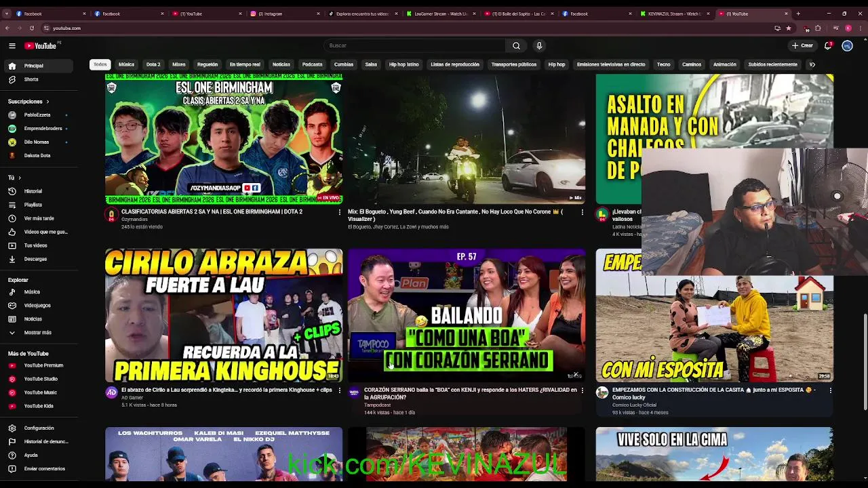Screen dimensions: 868x488
Task: Start voice search with microphone icon
Action: point(539,45)
